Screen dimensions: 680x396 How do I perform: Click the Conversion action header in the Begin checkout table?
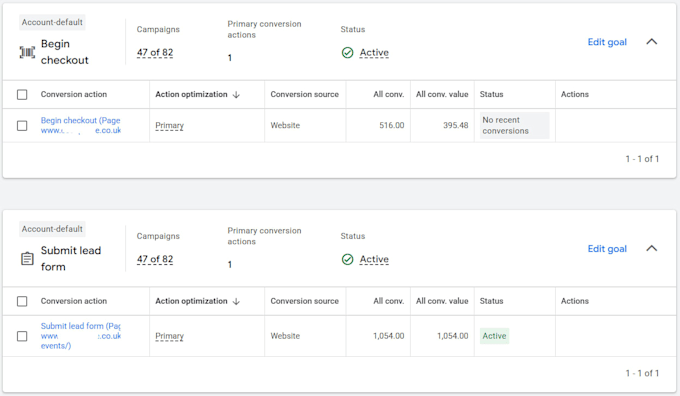pyautogui.click(x=74, y=94)
